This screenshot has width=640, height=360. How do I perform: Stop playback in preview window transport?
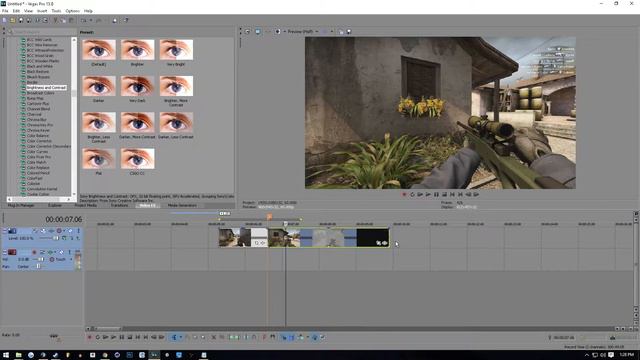click(x=444, y=195)
